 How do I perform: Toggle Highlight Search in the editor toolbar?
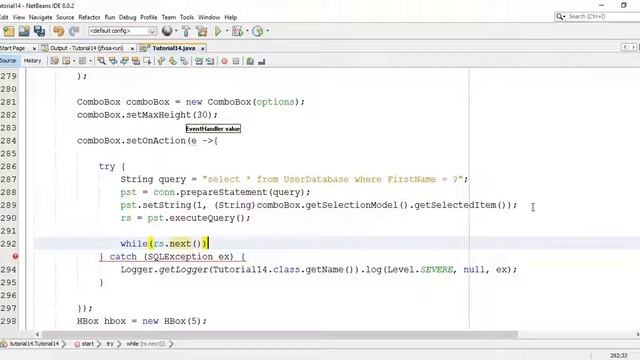[x=136, y=61]
